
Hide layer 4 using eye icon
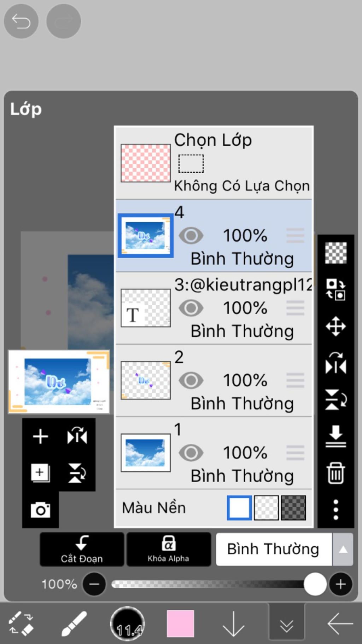(191, 236)
